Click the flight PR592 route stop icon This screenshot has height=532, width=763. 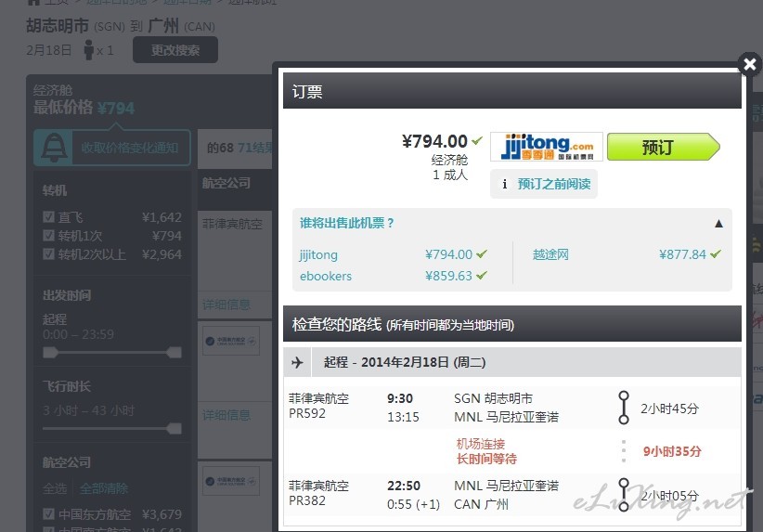point(624,408)
